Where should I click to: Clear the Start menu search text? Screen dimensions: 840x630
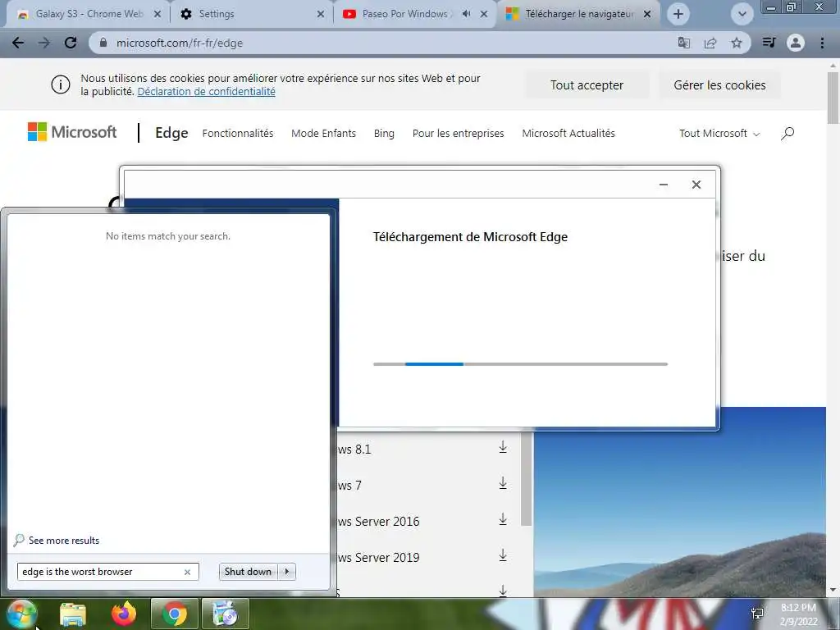coord(188,572)
